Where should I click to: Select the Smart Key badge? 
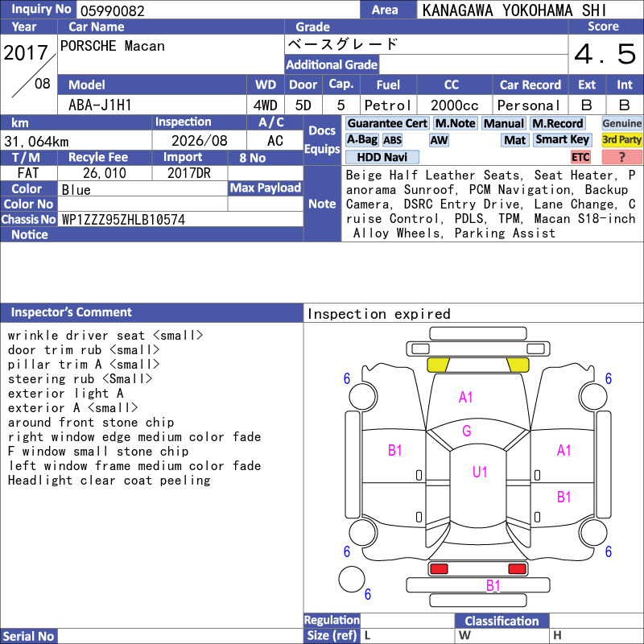tap(562, 140)
